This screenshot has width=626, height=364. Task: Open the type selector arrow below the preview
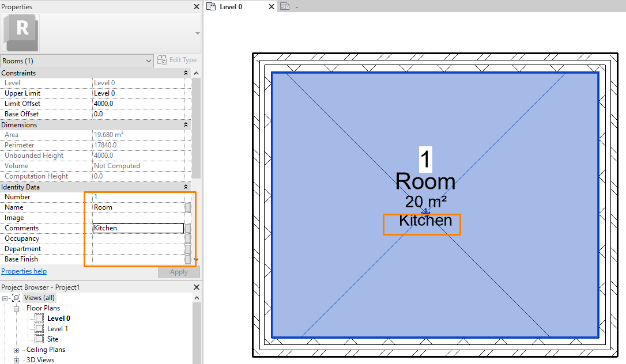pos(196,34)
